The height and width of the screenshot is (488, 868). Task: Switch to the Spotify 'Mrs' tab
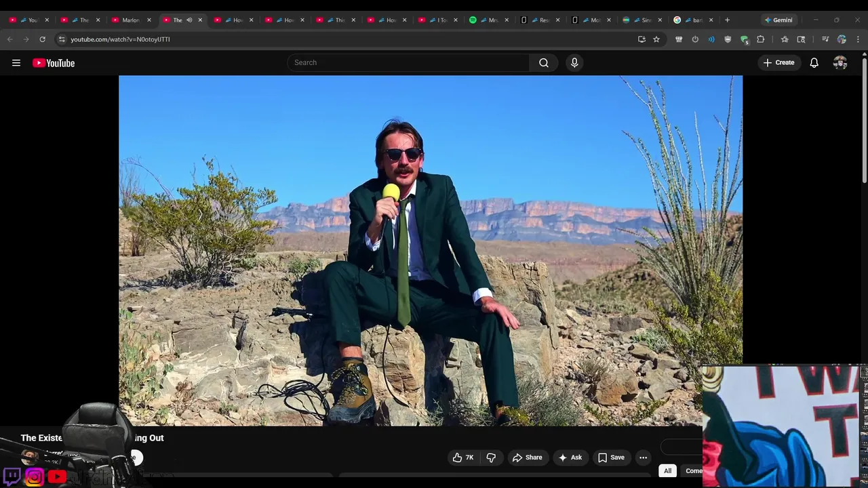point(490,20)
